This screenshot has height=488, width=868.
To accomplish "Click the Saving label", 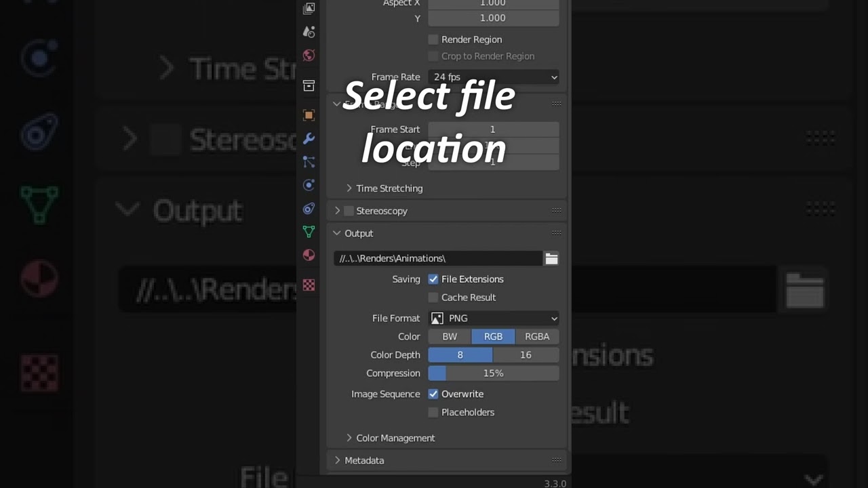I will [x=406, y=279].
